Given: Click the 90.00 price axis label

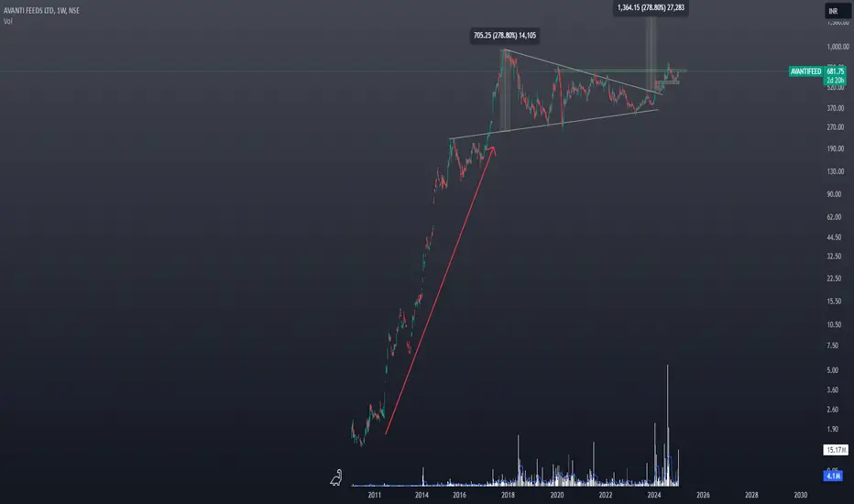Looking at the screenshot, I should (x=834, y=194).
